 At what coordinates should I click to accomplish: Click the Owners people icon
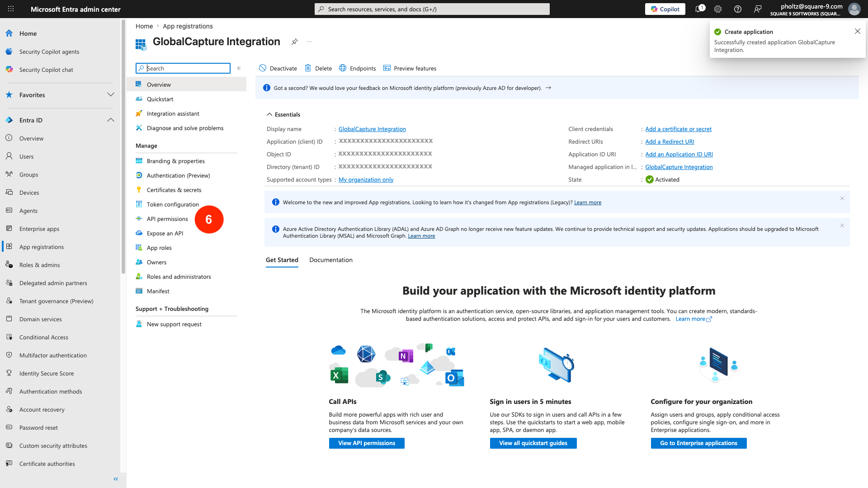(139, 262)
